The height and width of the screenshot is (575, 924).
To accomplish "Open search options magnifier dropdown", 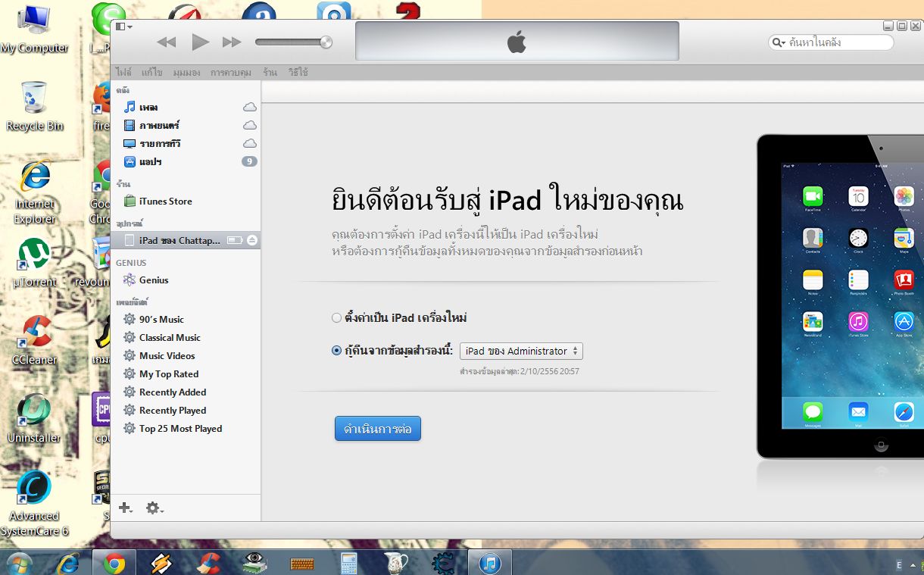I will [x=779, y=42].
